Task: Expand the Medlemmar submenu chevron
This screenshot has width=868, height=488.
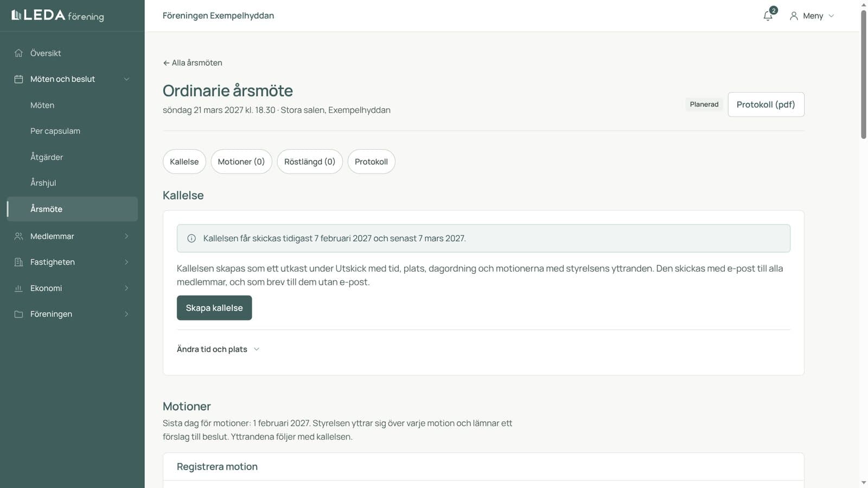Action: click(126, 236)
